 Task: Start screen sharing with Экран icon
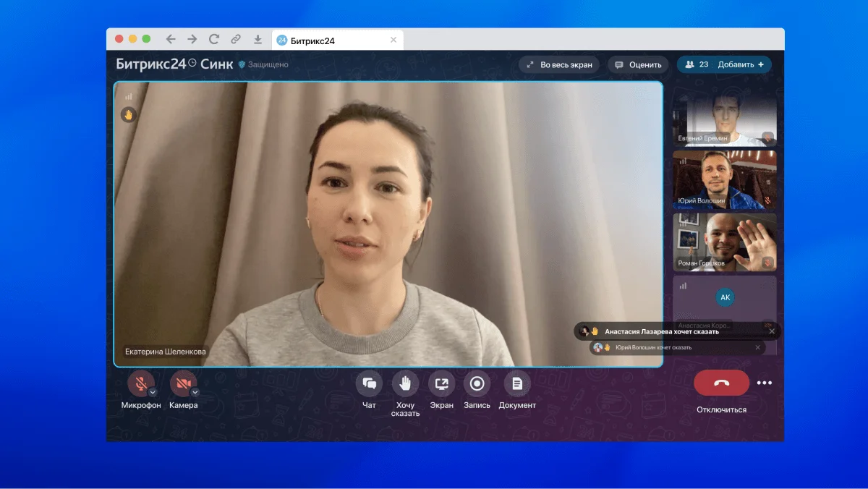tap(441, 383)
